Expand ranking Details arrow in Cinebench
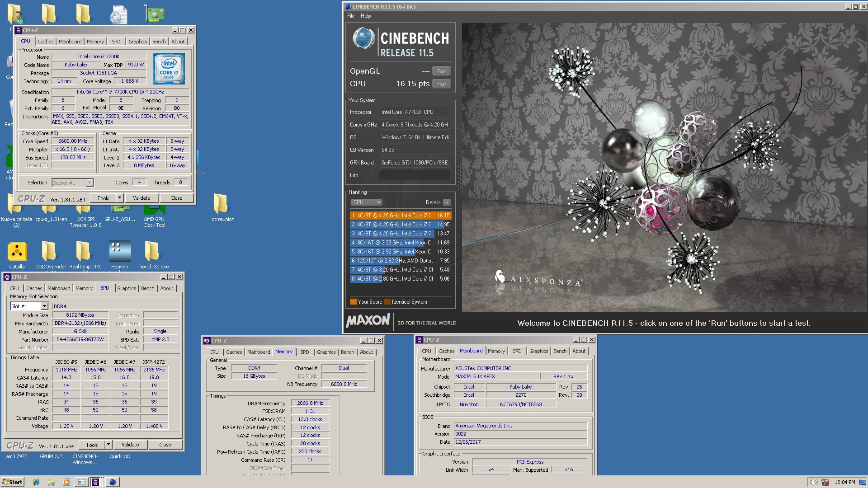Screen dimensions: 868x488 tap(447, 202)
